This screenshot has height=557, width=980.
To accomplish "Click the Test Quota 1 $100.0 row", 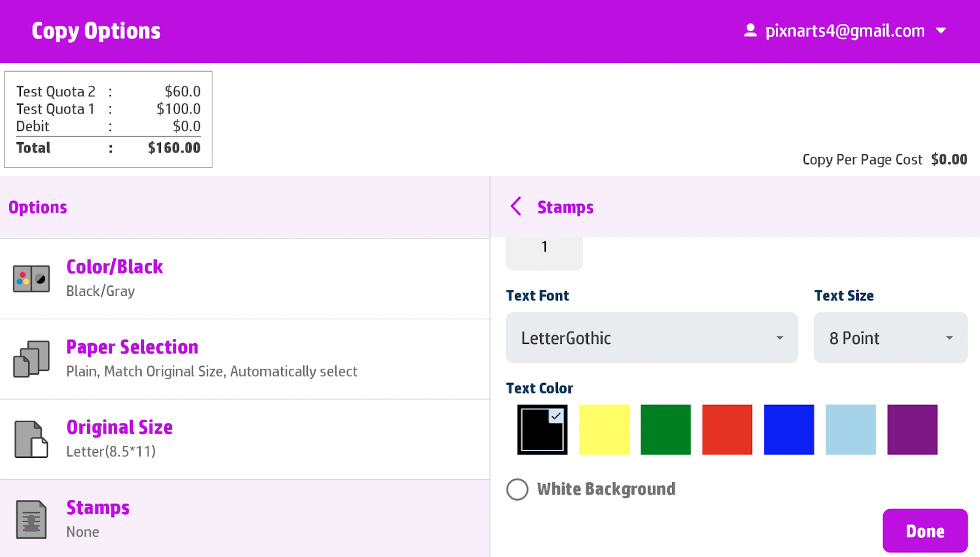I will (x=108, y=108).
